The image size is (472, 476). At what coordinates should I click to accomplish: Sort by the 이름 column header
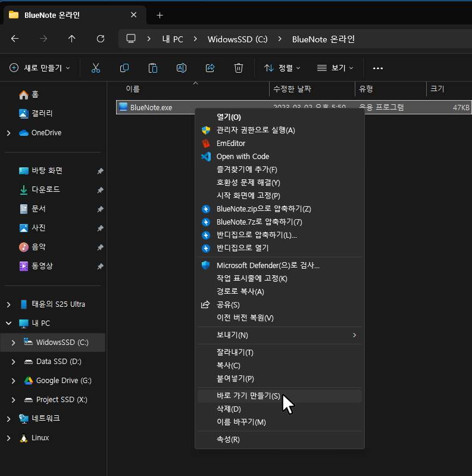point(133,89)
